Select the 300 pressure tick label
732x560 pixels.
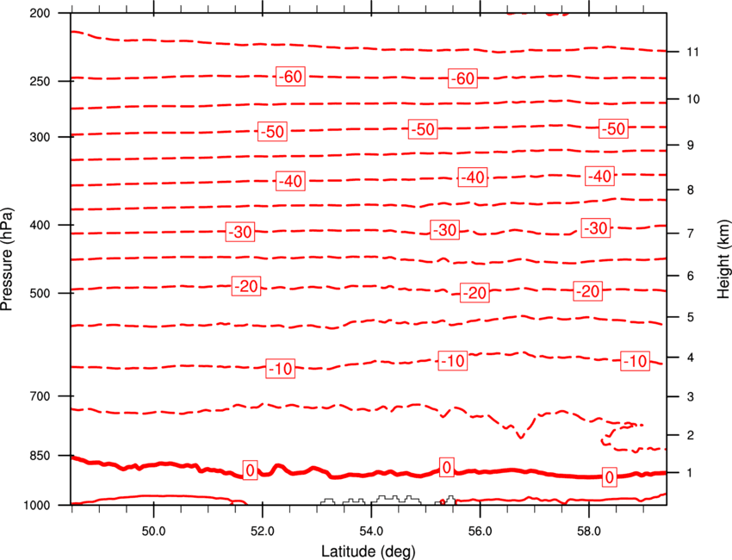pyautogui.click(x=40, y=137)
